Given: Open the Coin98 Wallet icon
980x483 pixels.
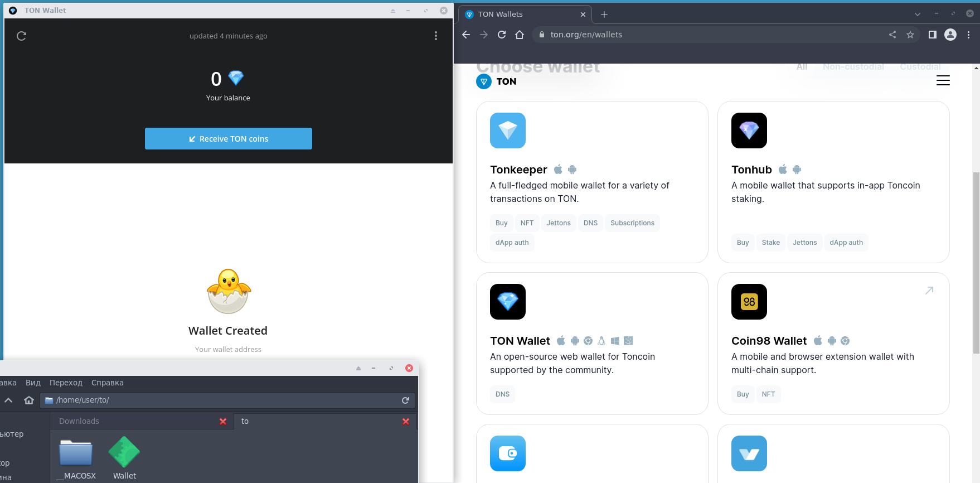Looking at the screenshot, I should pos(749,302).
